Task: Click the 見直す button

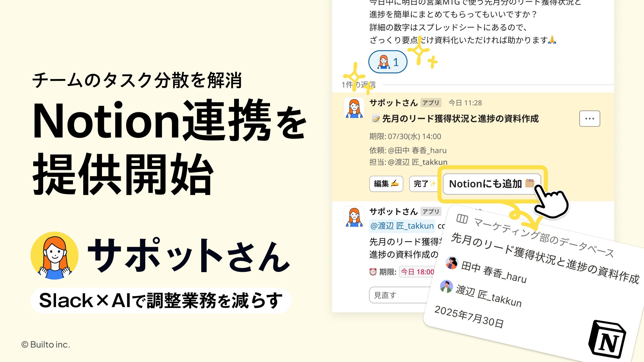Action: point(399,295)
